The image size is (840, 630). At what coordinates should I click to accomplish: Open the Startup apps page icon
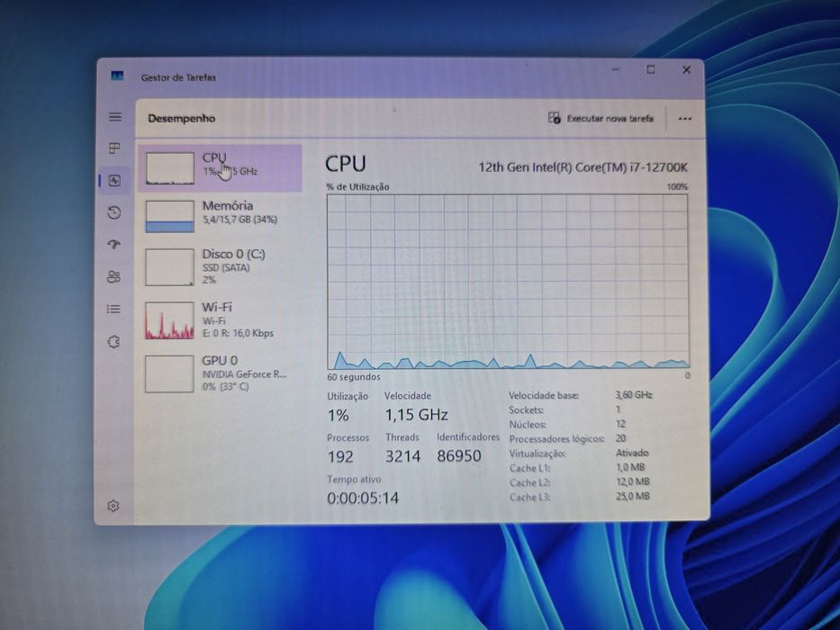point(113,244)
